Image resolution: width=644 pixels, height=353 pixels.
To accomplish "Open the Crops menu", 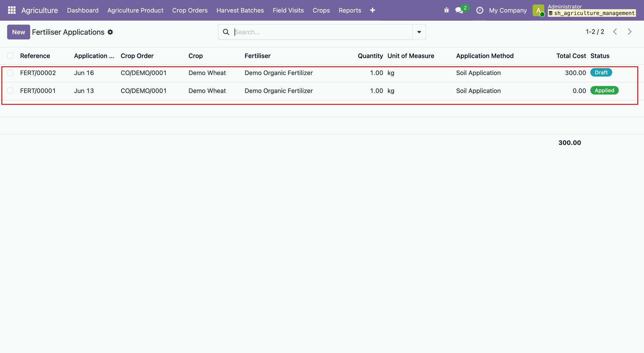I will coord(321,10).
